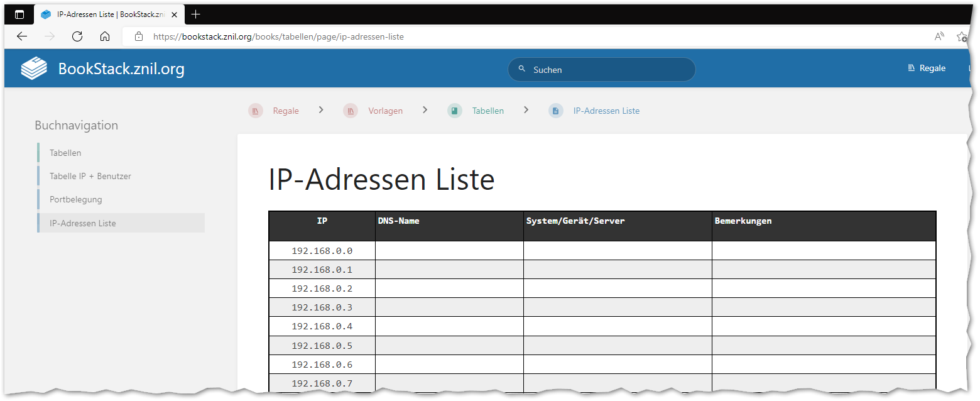The height and width of the screenshot is (401, 980).
Task: Click the Regale shelf breadcrumb icon
Action: 256,111
